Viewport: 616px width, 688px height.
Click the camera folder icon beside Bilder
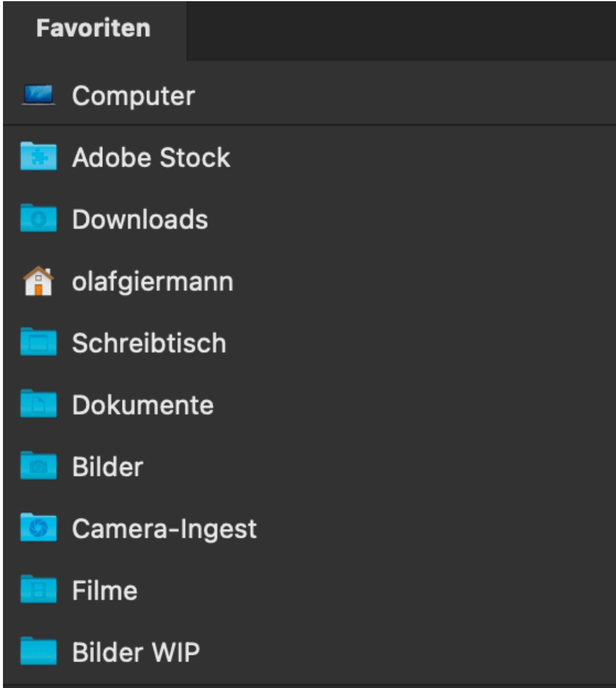[x=38, y=466]
